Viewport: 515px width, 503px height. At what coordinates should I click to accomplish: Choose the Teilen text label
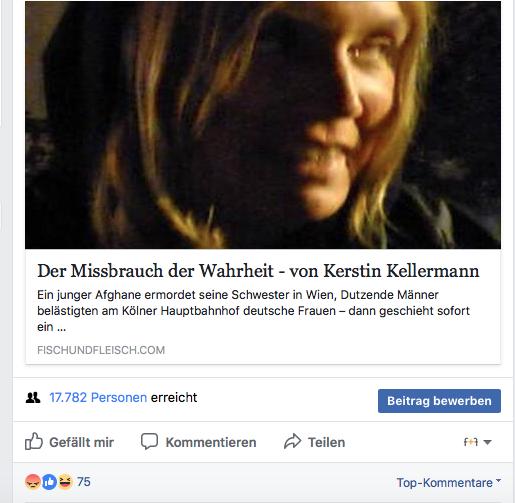(x=327, y=442)
